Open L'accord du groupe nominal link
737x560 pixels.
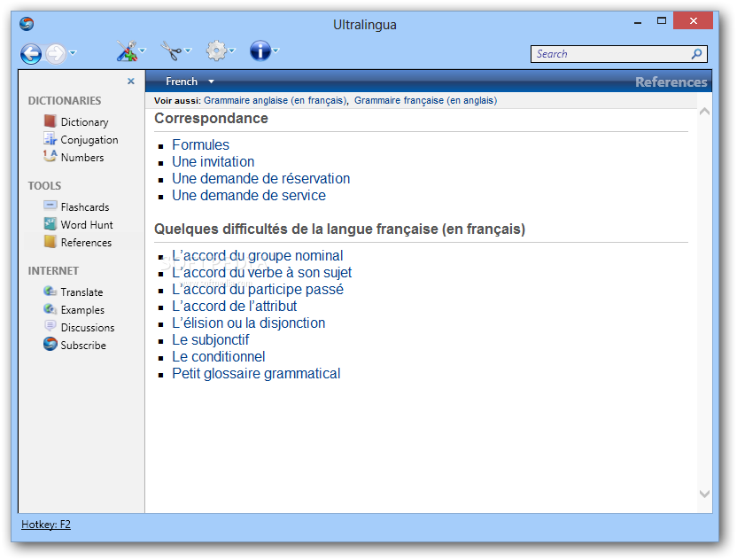[x=258, y=256]
